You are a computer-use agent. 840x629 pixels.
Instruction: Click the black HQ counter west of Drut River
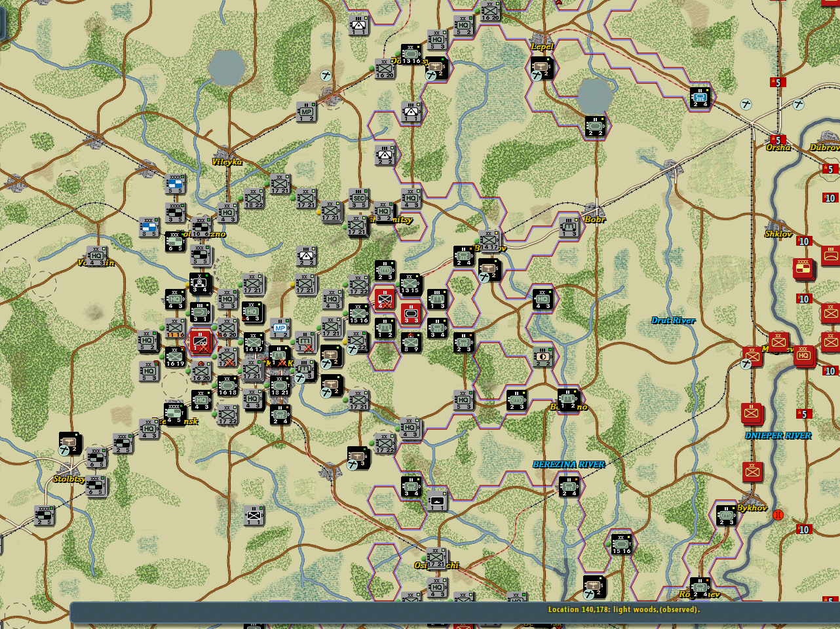[x=543, y=299]
